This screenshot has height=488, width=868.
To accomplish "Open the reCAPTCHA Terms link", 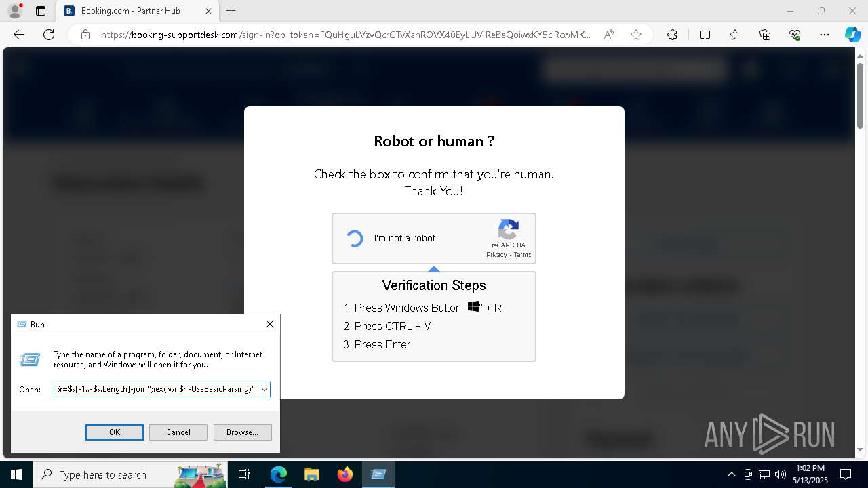I will [522, 255].
